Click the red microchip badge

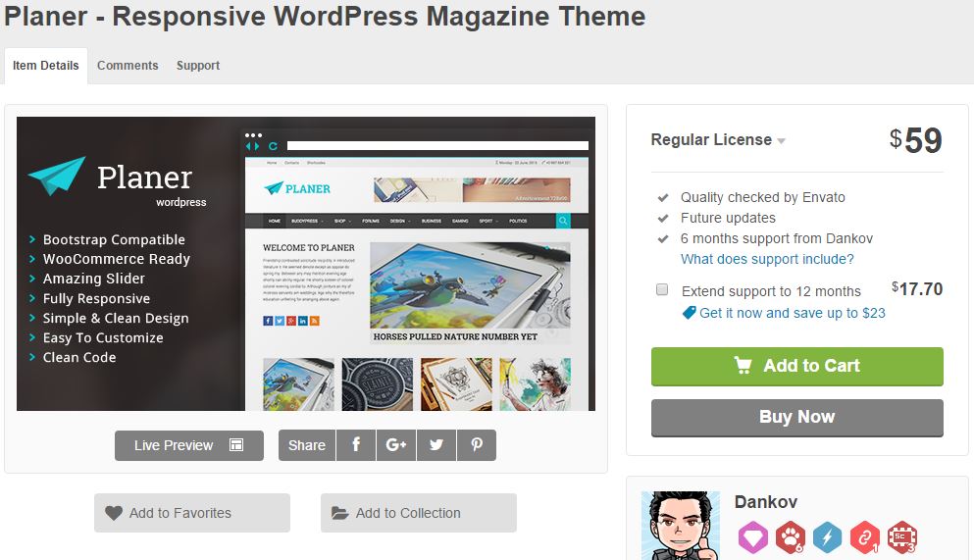(902, 537)
